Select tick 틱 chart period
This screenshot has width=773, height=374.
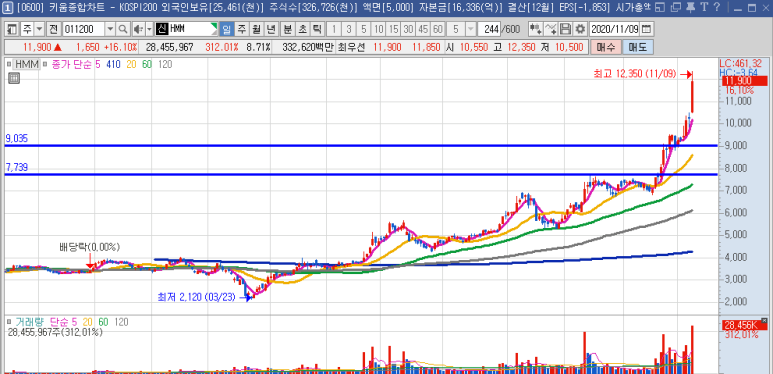click(x=316, y=29)
